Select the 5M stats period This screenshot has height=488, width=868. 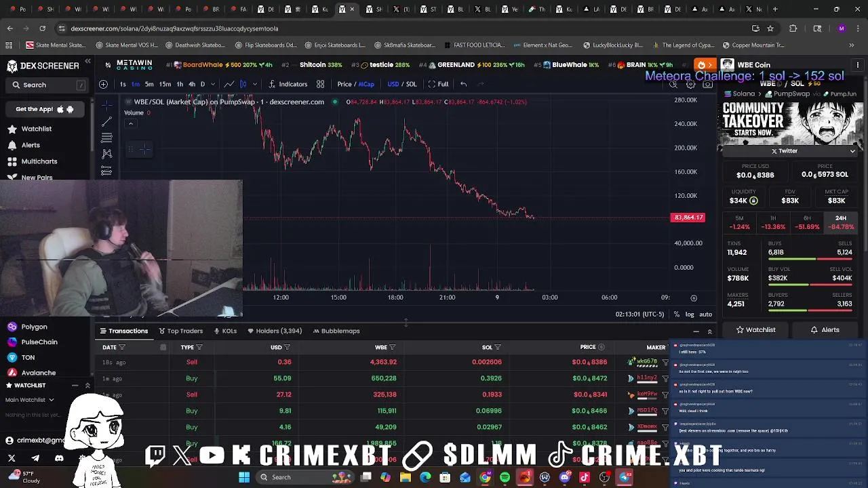click(739, 222)
